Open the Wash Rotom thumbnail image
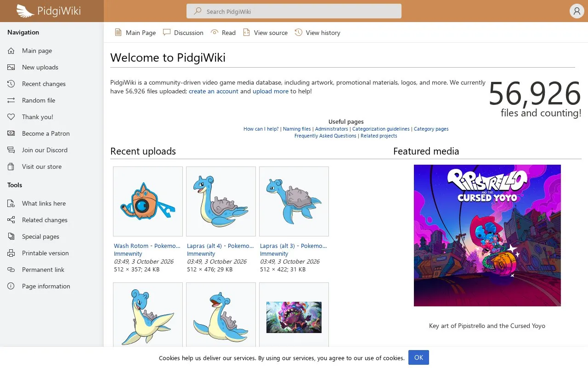This screenshot has width=588, height=368. pos(148,201)
